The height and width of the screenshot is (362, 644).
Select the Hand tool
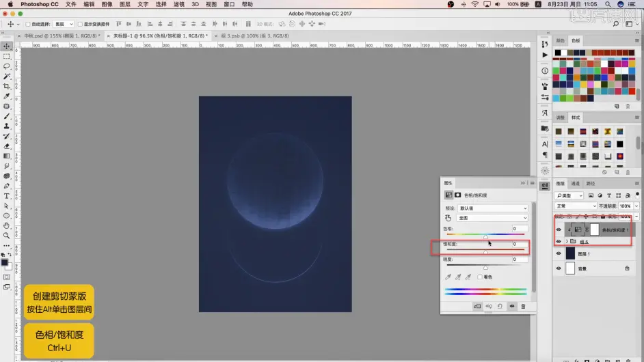click(7, 225)
